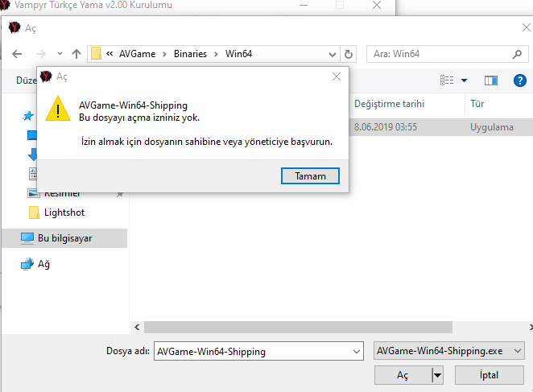Select Binaries in the address breadcrumb
Image resolution: width=533 pixels, height=392 pixels.
coord(190,54)
